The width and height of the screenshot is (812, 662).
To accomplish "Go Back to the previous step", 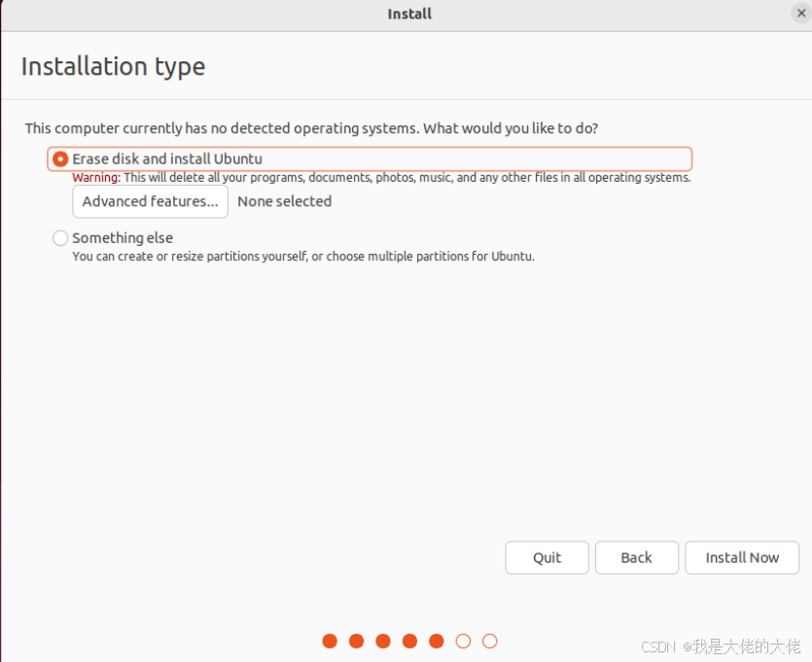I will click(x=636, y=557).
